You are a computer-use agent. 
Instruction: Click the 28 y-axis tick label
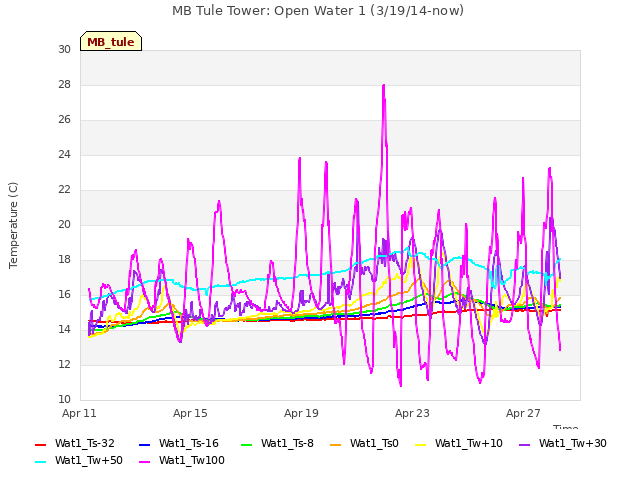coord(64,84)
